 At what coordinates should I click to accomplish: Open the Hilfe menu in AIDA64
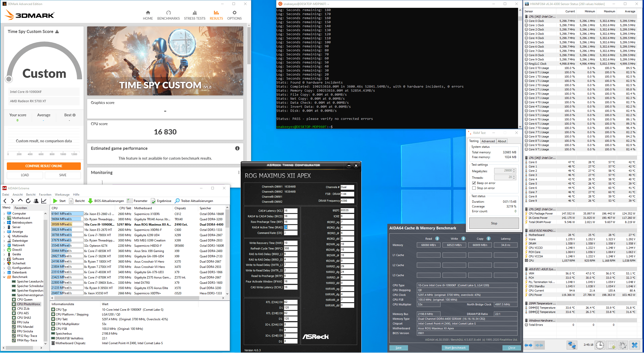(x=76, y=194)
